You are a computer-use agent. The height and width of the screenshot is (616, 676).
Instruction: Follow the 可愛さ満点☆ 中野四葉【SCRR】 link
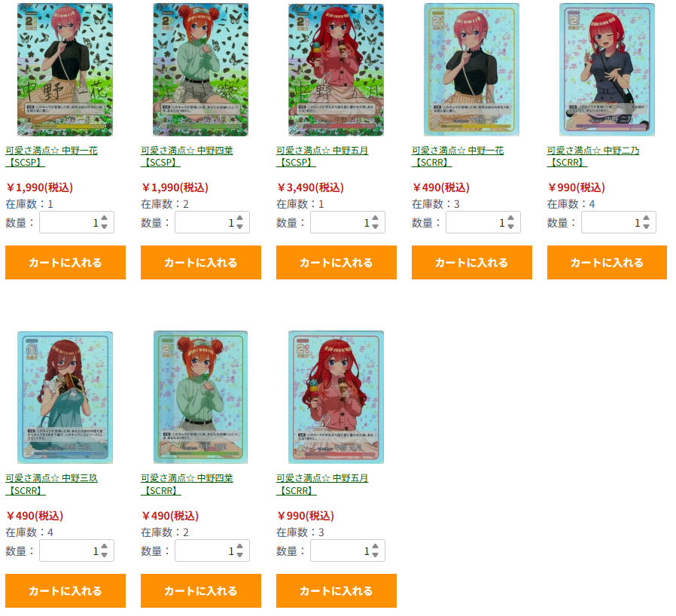pos(187,484)
